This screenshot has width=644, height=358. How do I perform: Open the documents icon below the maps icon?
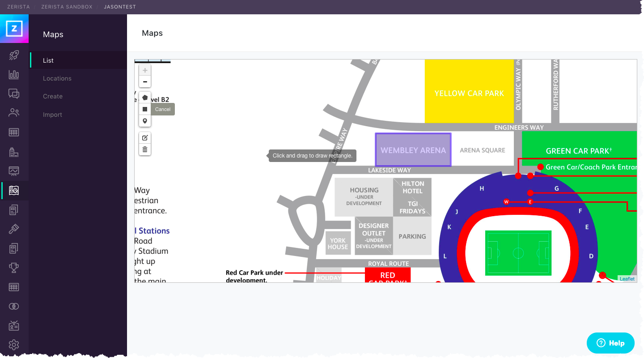[x=14, y=209]
